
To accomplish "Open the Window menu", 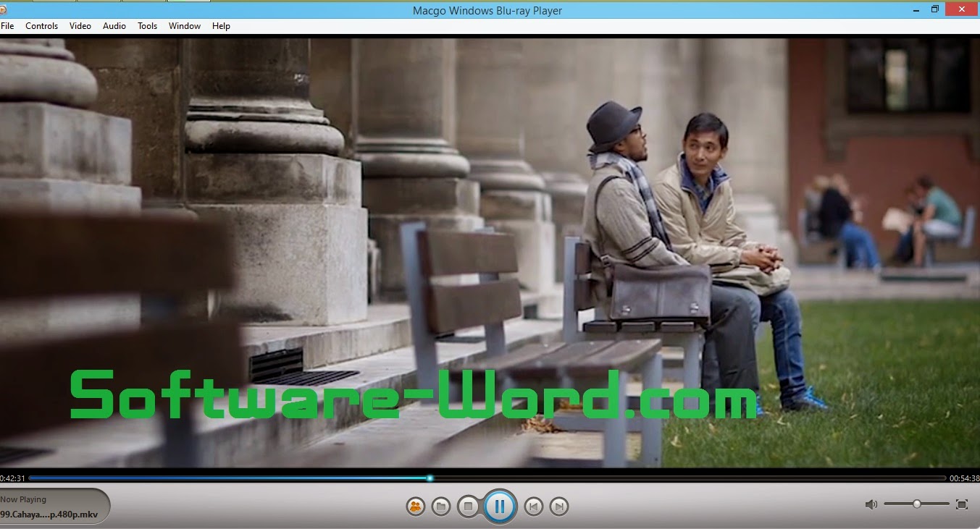I will point(185,26).
